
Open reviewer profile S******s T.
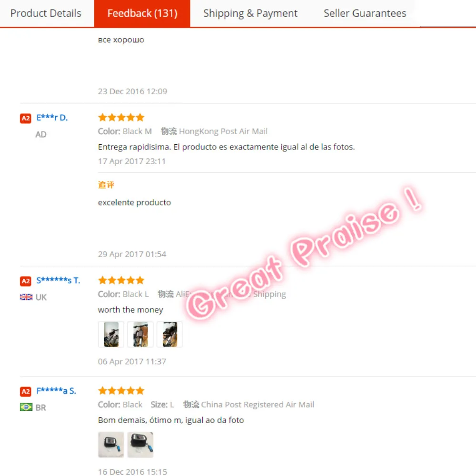point(58,280)
